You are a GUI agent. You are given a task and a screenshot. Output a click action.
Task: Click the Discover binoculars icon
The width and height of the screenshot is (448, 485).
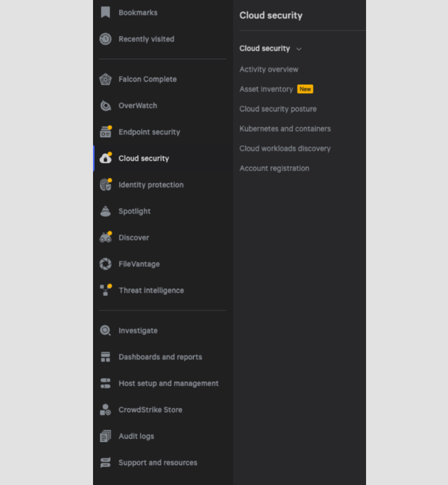coord(105,238)
